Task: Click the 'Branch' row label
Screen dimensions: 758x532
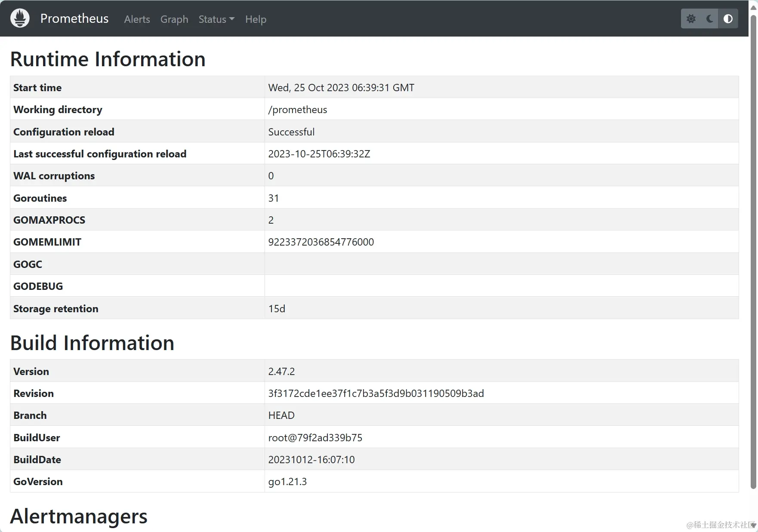Action: click(x=30, y=415)
